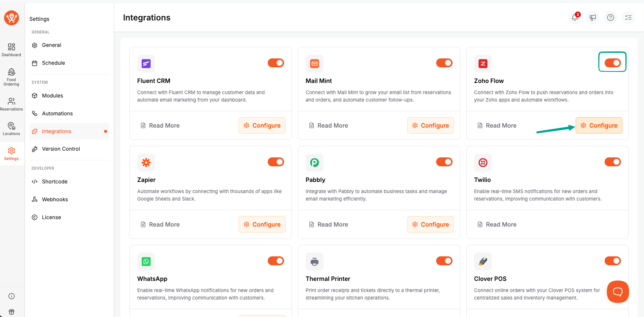Read more about Mail Mint
Screen dimensions: 644x317
(x=329, y=125)
